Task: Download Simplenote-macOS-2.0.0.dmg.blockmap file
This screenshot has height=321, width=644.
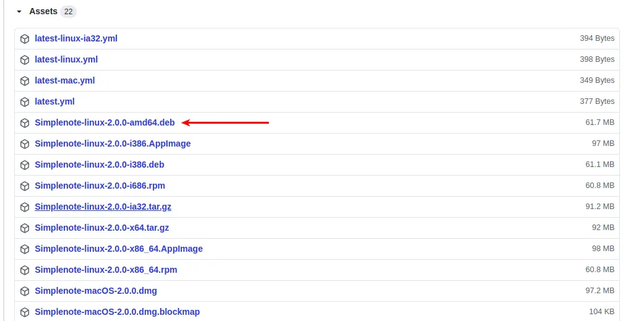Action: pyautogui.click(x=117, y=312)
